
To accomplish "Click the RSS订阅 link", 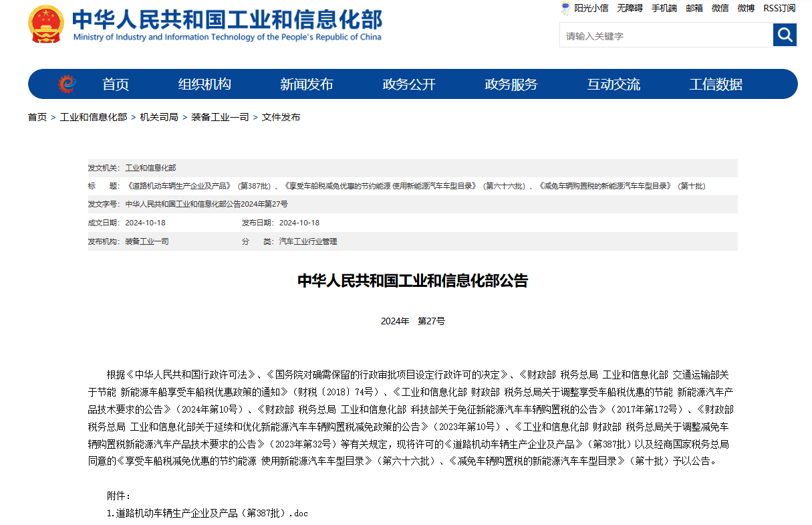I will pyautogui.click(x=779, y=8).
